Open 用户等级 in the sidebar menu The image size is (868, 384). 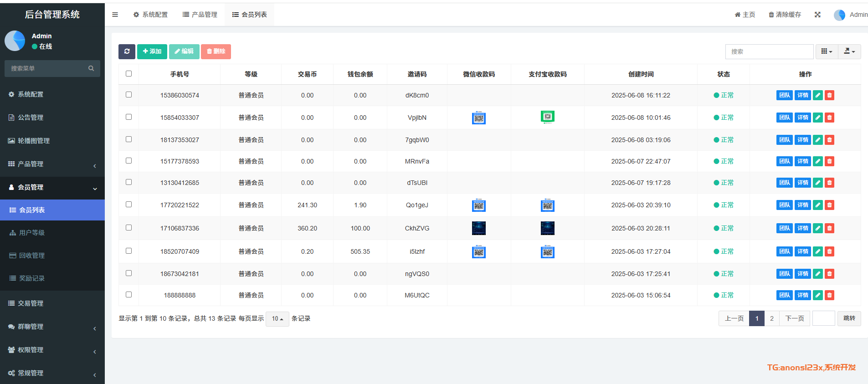click(32, 233)
